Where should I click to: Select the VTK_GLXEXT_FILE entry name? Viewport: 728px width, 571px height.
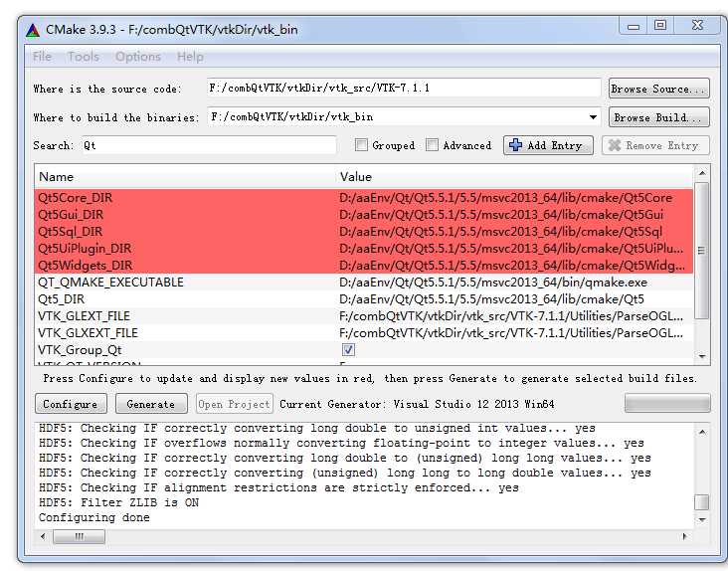(x=89, y=333)
